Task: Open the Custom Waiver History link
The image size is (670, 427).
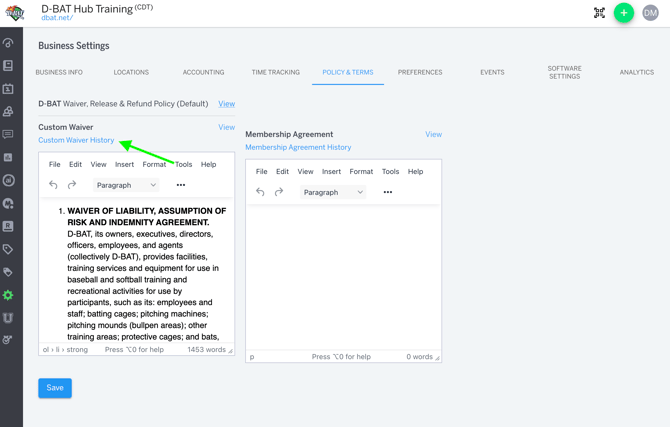Action: coord(76,140)
